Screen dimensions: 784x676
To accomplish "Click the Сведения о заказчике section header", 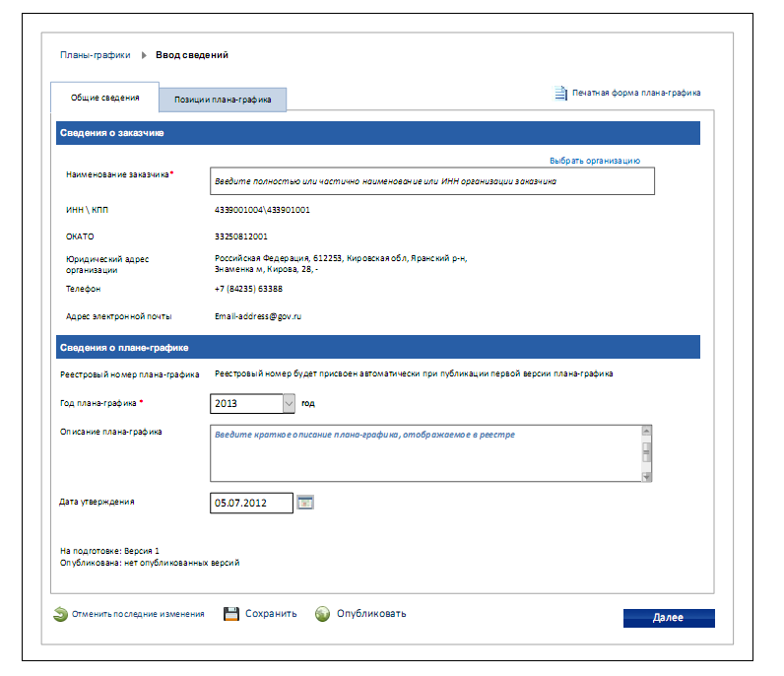I will (378, 133).
